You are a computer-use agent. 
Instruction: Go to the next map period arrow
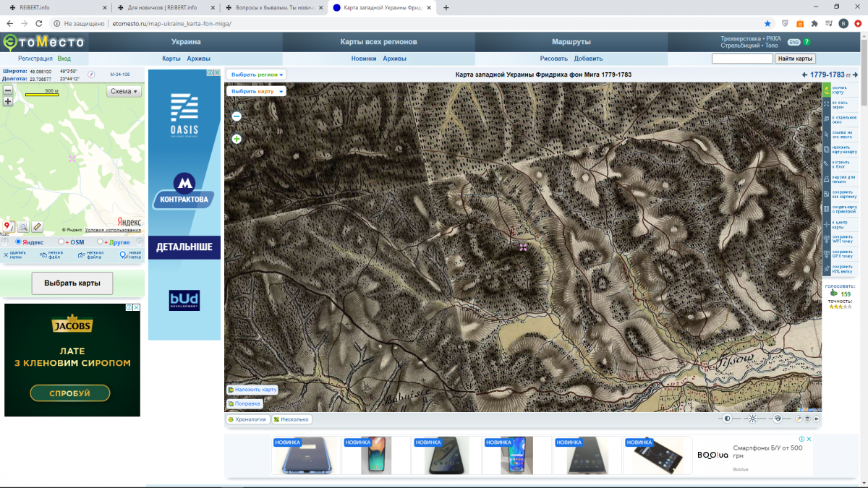pos(856,75)
